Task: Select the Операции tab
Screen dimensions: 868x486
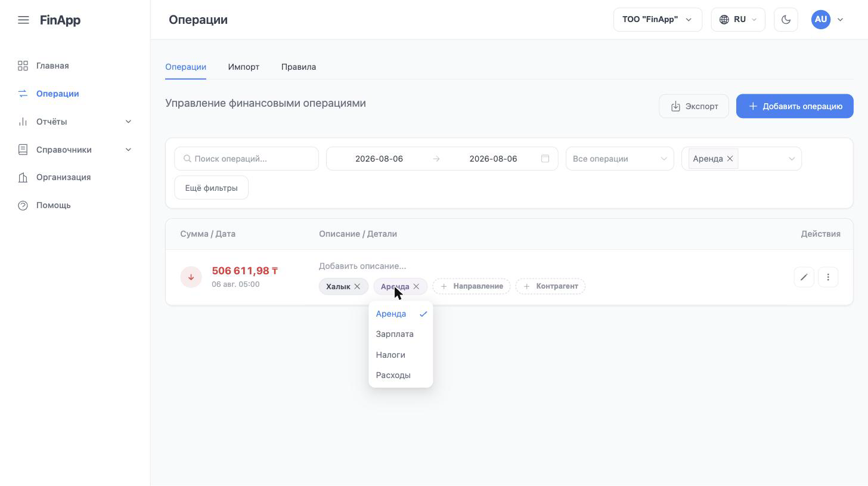Action: pyautogui.click(x=185, y=67)
